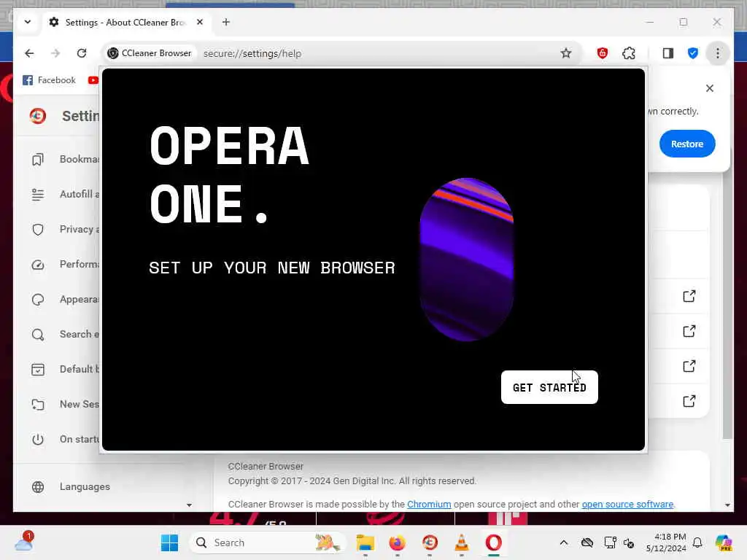Viewport: 747px width, 560px height.
Task: Click the blue Restore button
Action: tap(687, 144)
